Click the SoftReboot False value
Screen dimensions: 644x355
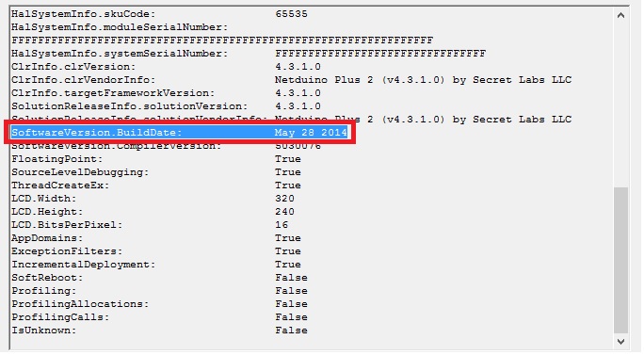click(x=291, y=278)
